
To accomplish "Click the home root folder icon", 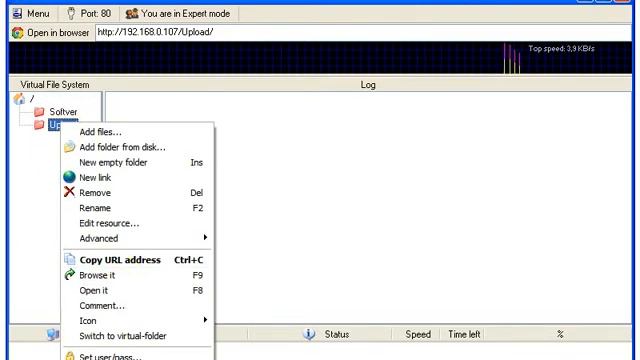I will [19, 99].
